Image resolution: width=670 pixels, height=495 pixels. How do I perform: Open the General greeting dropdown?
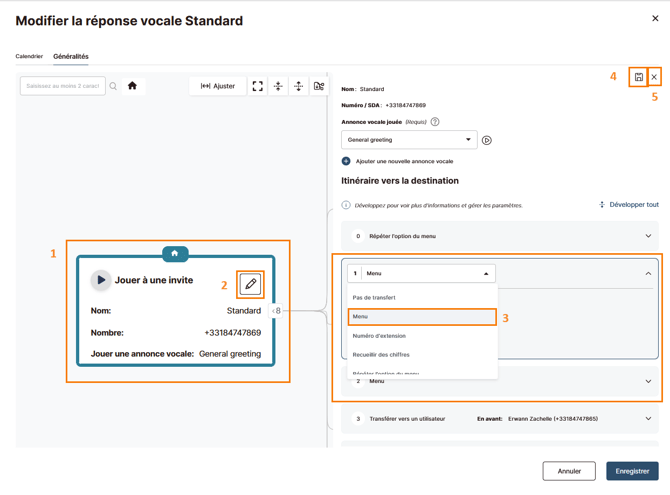tap(409, 140)
